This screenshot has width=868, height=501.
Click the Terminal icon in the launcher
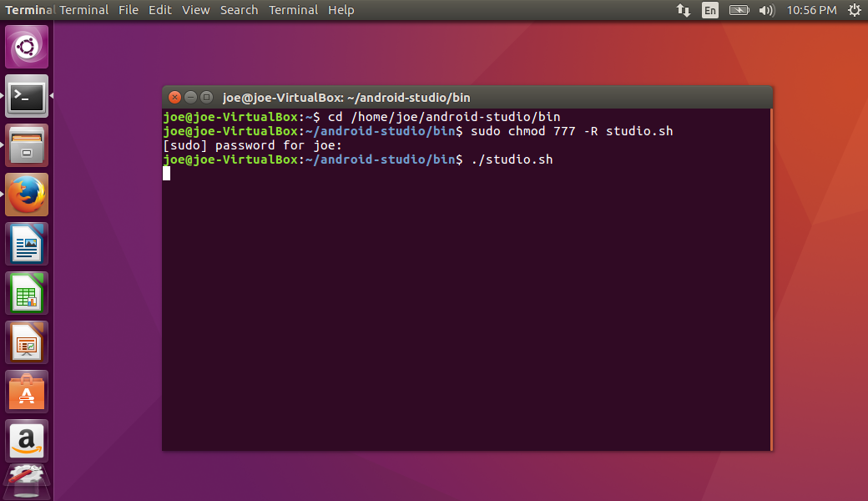pos(27,96)
